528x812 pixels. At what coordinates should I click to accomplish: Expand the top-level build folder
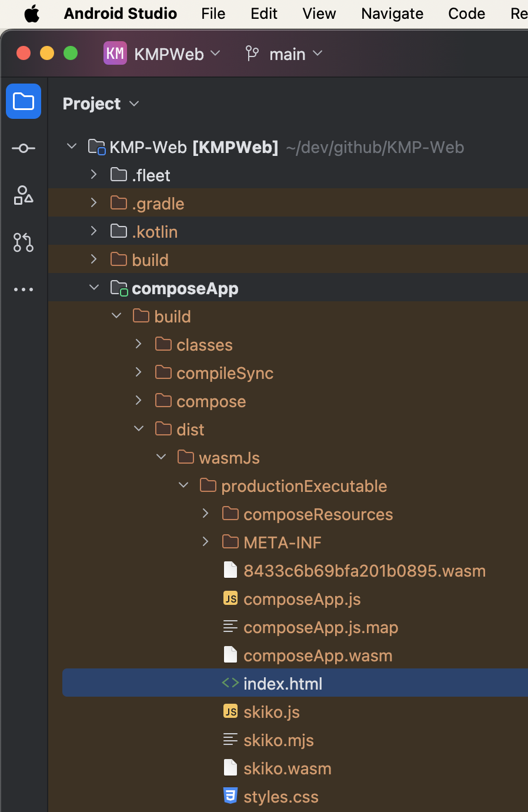pyautogui.click(x=93, y=259)
